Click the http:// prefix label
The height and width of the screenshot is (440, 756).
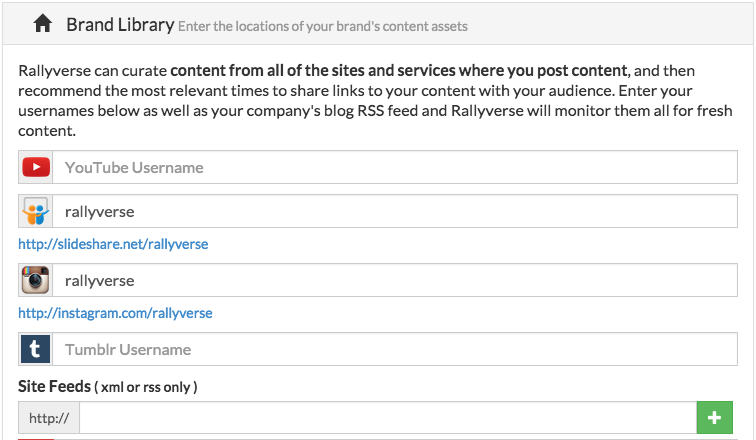[x=49, y=418]
